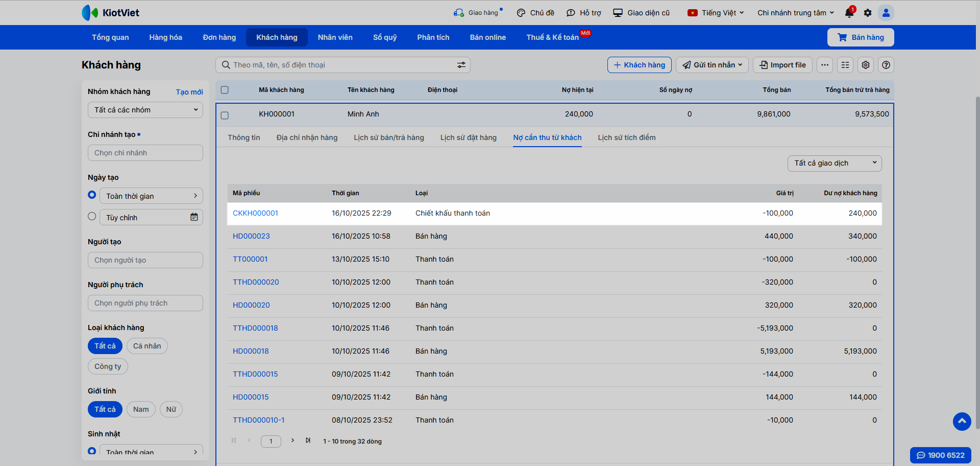Click the help question mark icon
This screenshot has width=980, height=466.
click(x=886, y=65)
